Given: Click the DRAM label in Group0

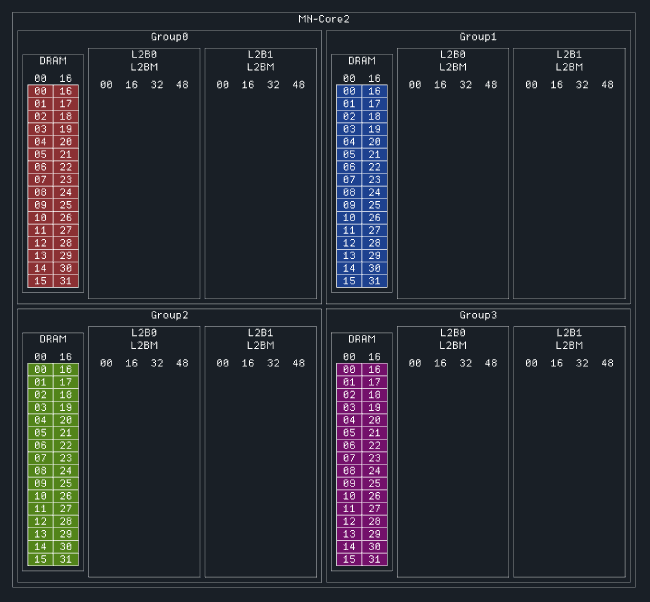Looking at the screenshot, I should click(53, 61).
